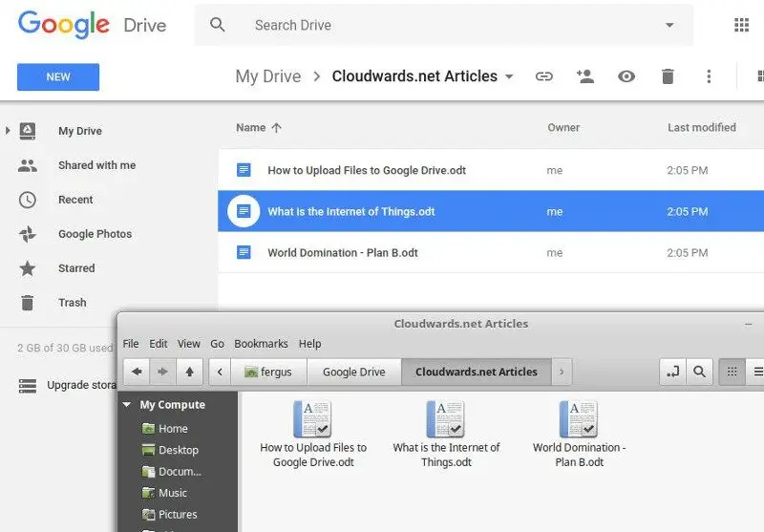This screenshot has height=532, width=764.
Task: Click the preview eye icon
Action: pos(626,76)
